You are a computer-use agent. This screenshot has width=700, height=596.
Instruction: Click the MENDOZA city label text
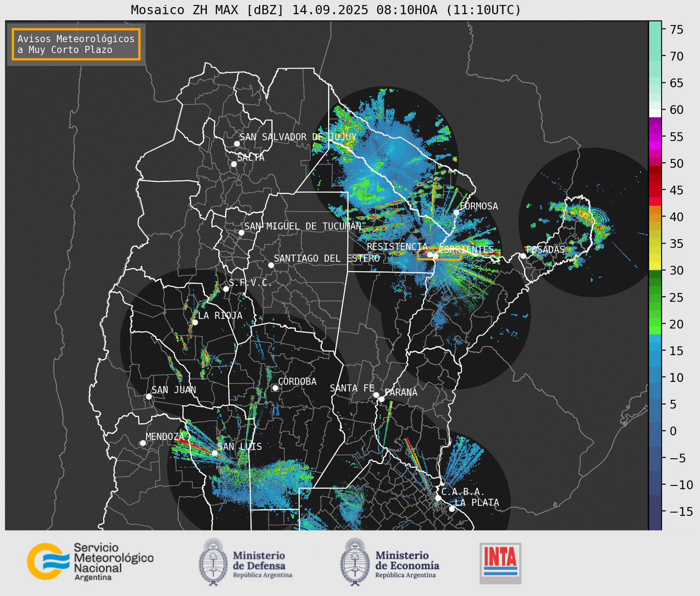(164, 437)
